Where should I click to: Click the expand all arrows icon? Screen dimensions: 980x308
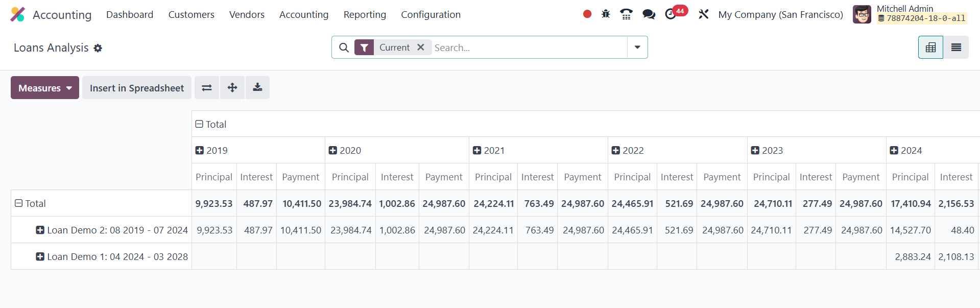tap(232, 88)
